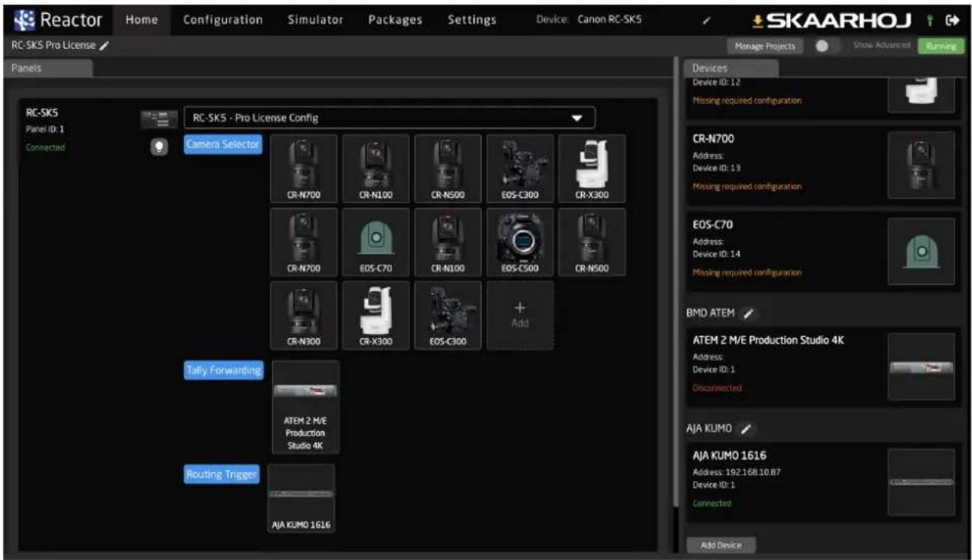This screenshot has height=560, width=972.
Task: Rename the project via the RC-SK5 Pro License pencil
Action: point(104,46)
